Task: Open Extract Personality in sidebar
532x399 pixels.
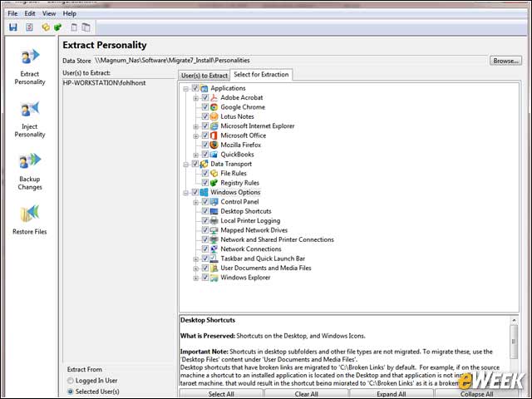Action: (30, 67)
